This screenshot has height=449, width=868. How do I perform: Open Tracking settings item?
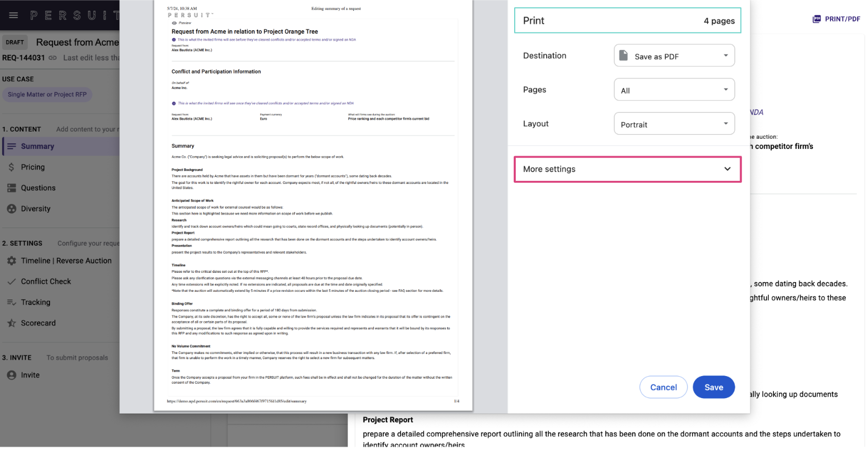point(35,303)
